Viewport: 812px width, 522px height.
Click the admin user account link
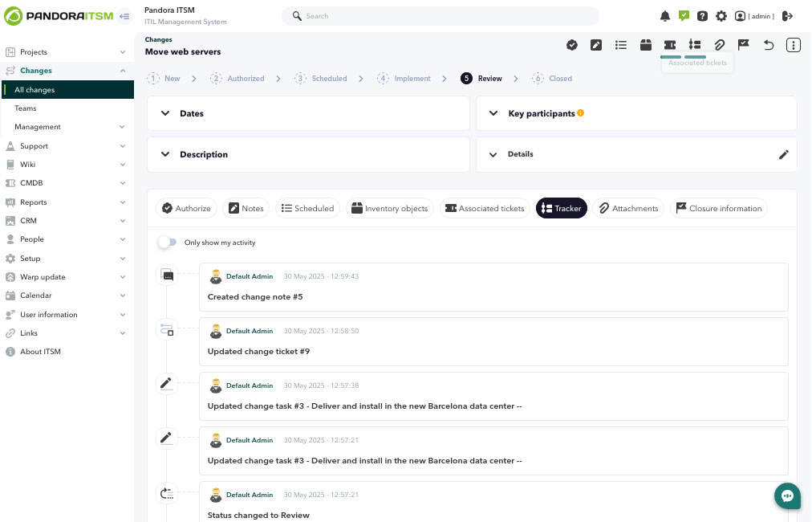[754, 16]
